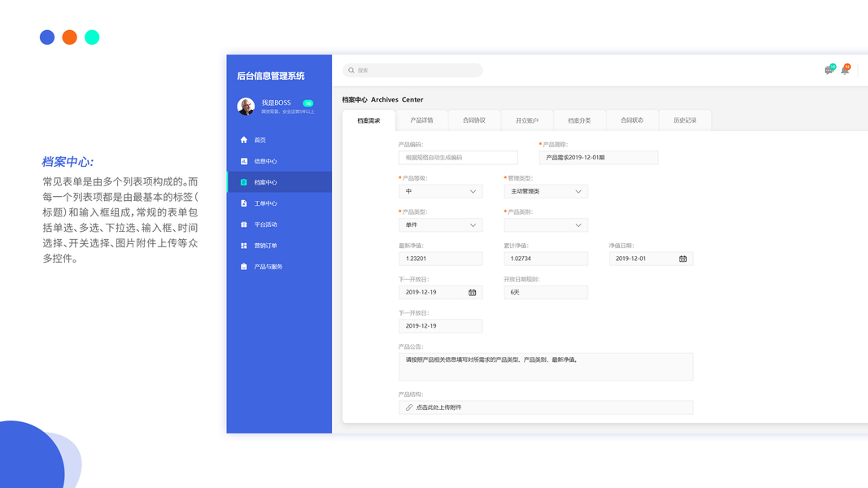Switch to the 产品详情 tab
Screen dimensions: 868x488
[x=421, y=120]
